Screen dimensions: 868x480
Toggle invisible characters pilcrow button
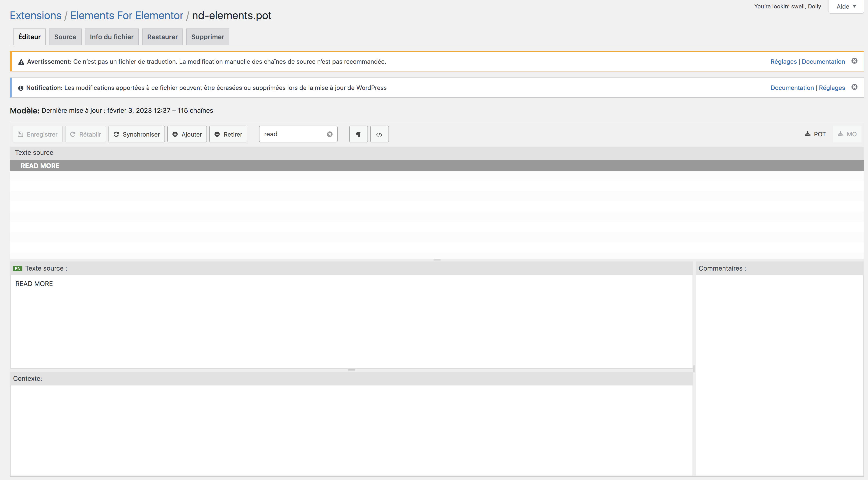tap(358, 134)
